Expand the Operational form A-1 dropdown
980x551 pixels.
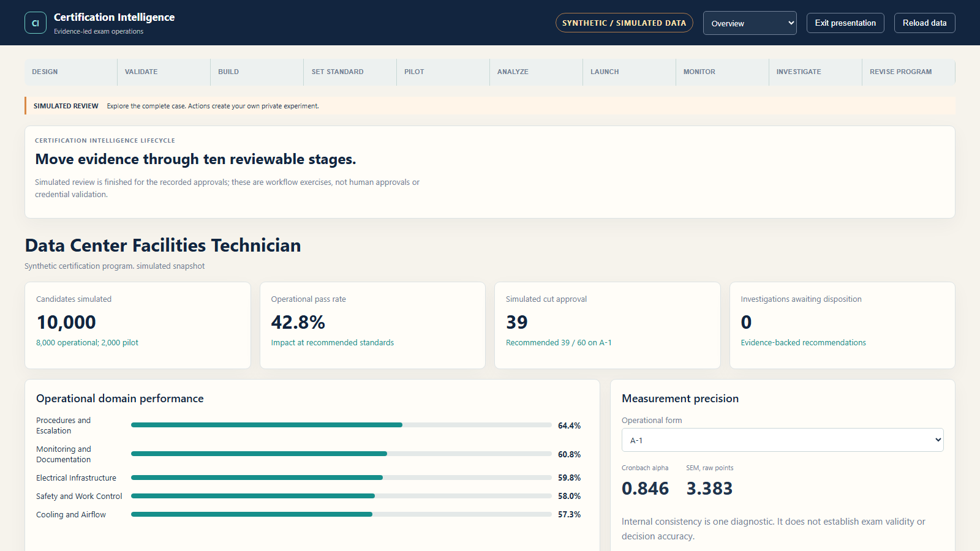tap(783, 440)
